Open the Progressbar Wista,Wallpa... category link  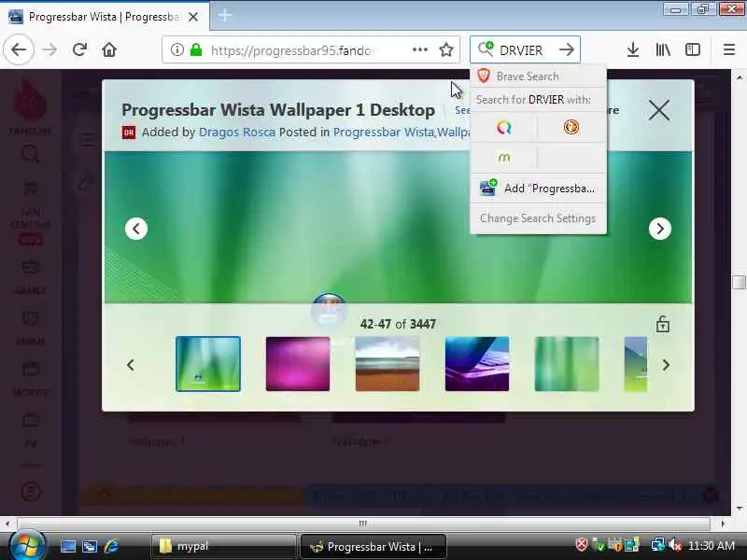[402, 132]
